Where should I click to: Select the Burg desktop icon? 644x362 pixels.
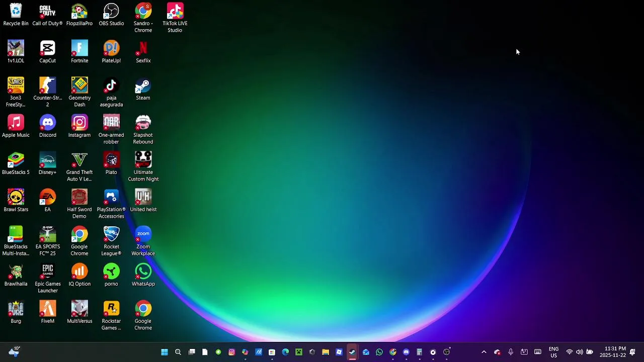point(16,313)
